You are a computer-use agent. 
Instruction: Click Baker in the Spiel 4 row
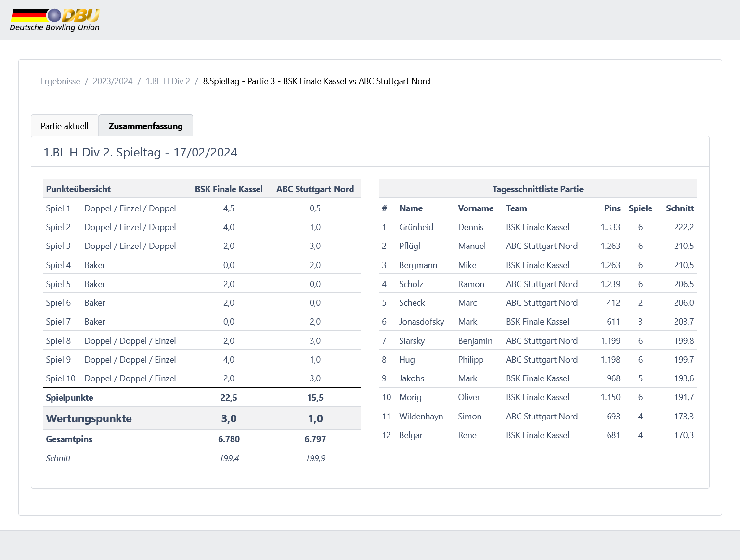pos(95,265)
